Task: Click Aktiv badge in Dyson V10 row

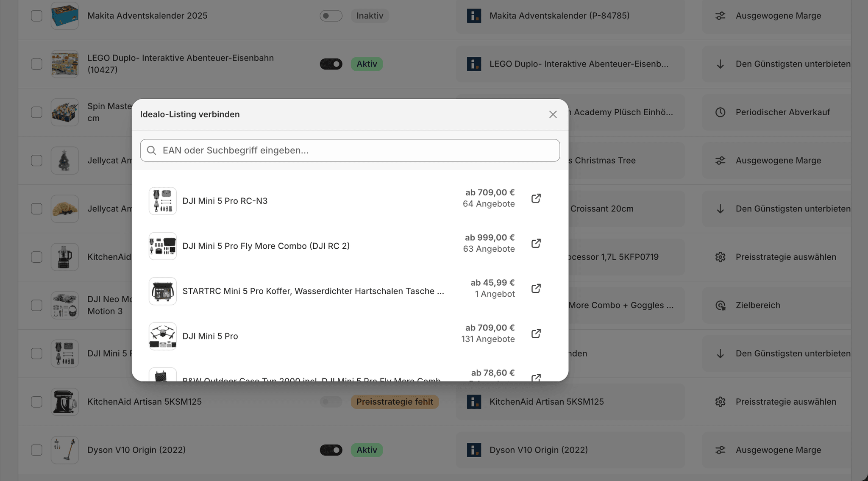Action: click(x=367, y=450)
